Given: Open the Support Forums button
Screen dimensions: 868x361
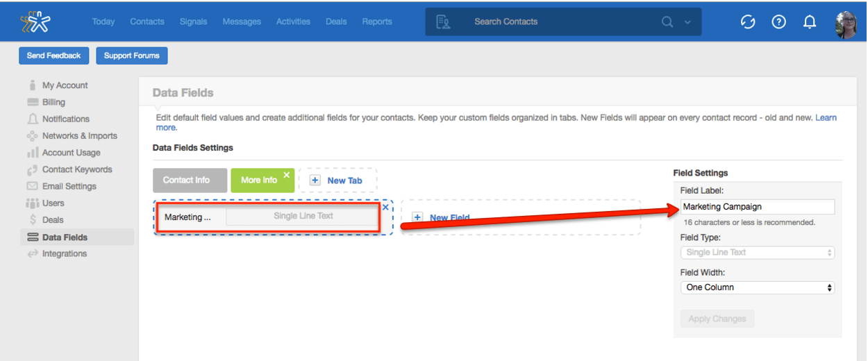Looking at the screenshot, I should click(x=132, y=56).
